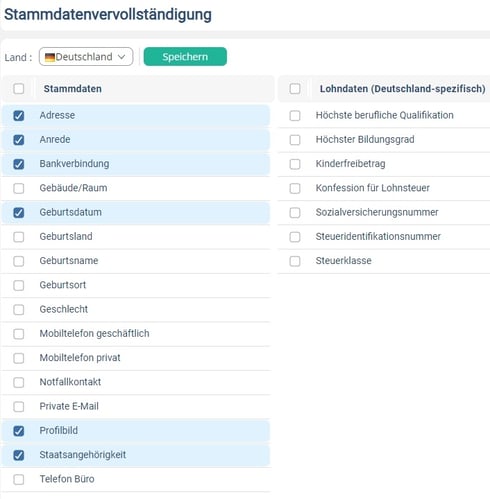The image size is (490, 499).
Task: Uncheck the Profilbild checkbox
Action: pyautogui.click(x=19, y=431)
